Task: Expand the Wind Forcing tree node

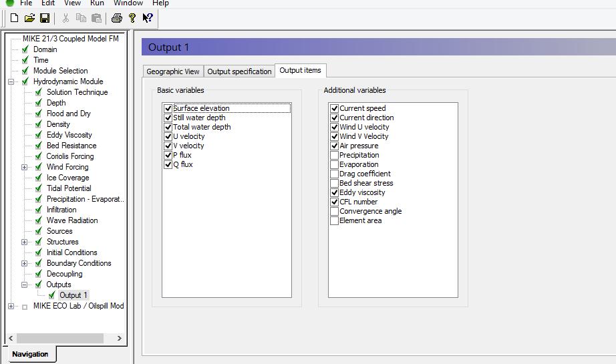Action: [x=24, y=167]
